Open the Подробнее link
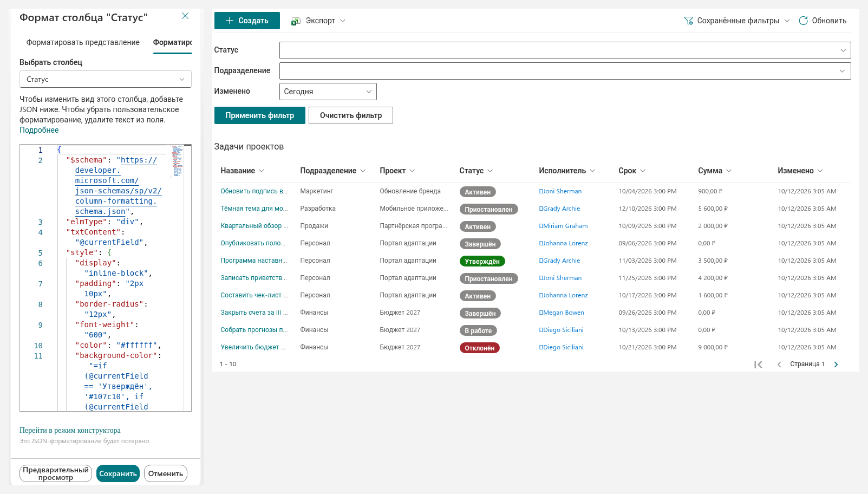This screenshot has width=868, height=494. tap(39, 130)
